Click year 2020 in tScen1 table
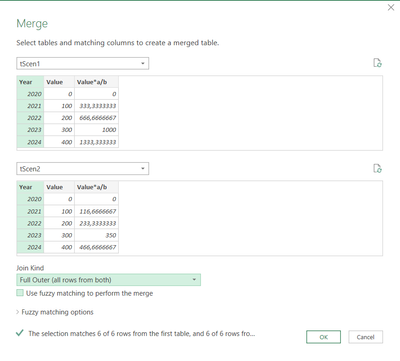Viewport: 400px width, 361px height. (30, 94)
